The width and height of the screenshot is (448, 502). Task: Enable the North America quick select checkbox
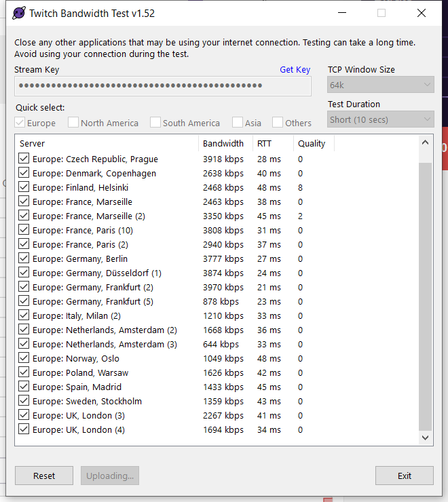tap(73, 122)
